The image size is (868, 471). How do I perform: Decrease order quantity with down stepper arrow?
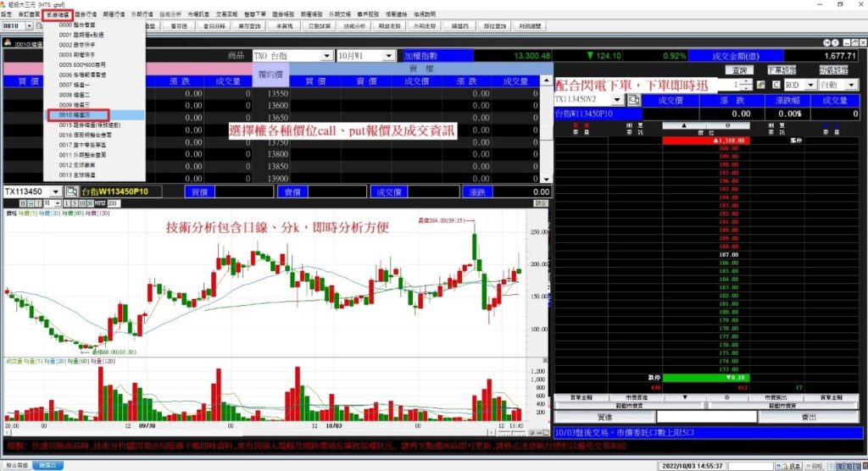(747, 87)
